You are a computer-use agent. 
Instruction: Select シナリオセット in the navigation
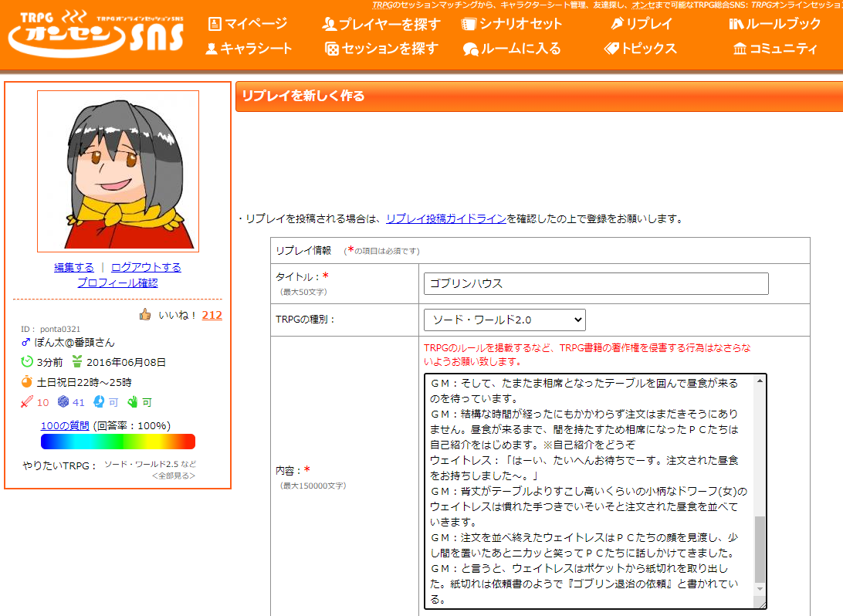pos(512,24)
